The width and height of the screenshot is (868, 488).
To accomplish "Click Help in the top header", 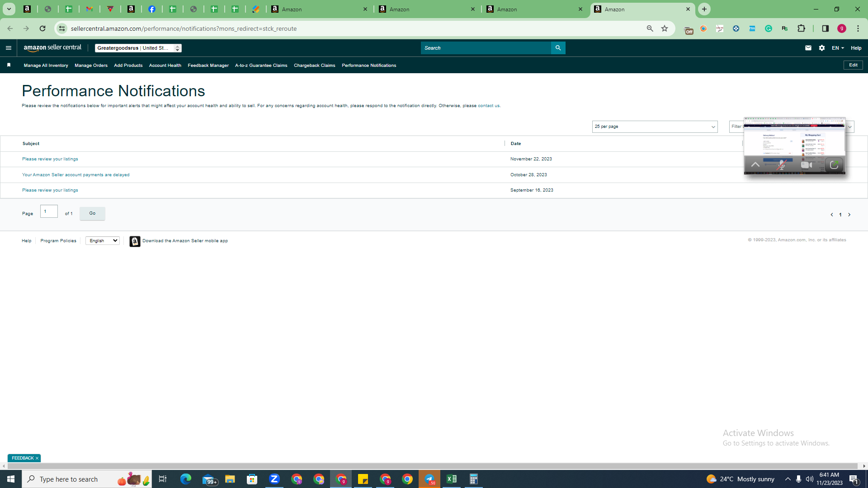I will pyautogui.click(x=856, y=48).
